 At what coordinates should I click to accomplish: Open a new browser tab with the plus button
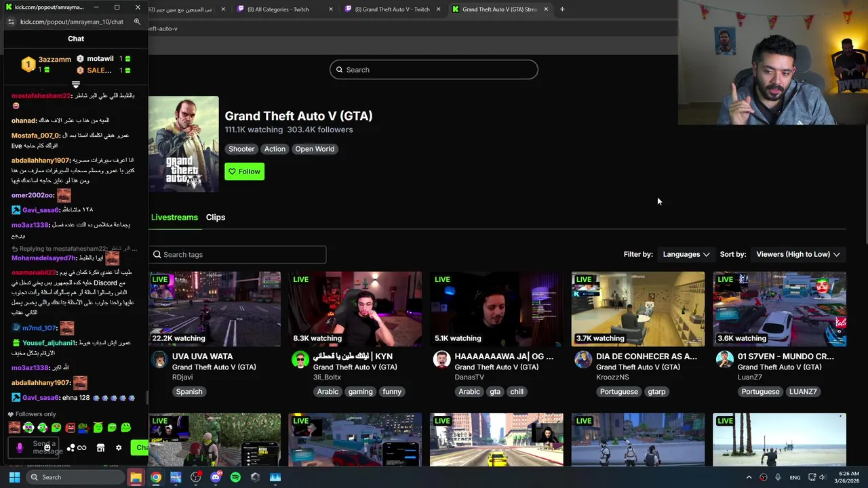(562, 9)
